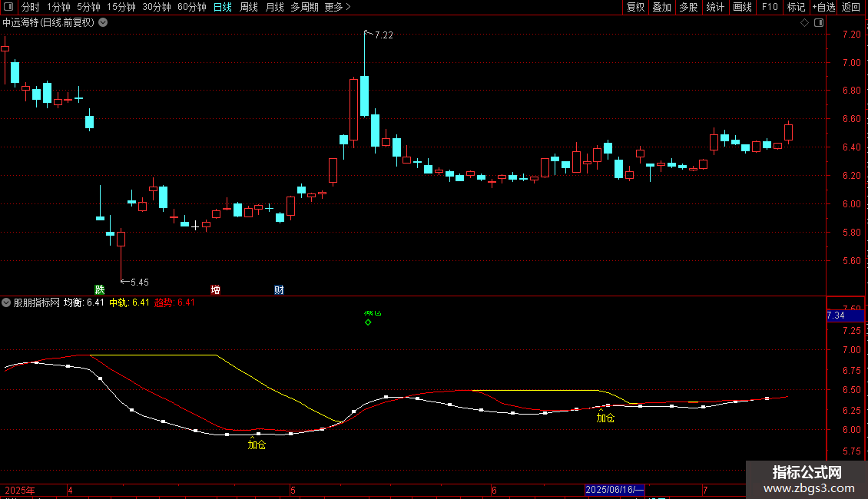Open the 多周期 multi-period view
This screenshot has width=868, height=499.
tap(304, 7)
